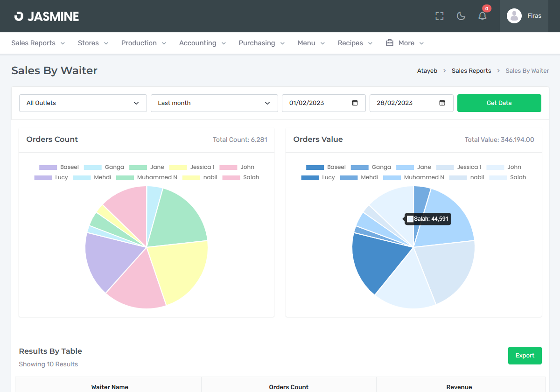Toggle Muhammed N in Orders Value legend
560x392 pixels.
click(413, 177)
